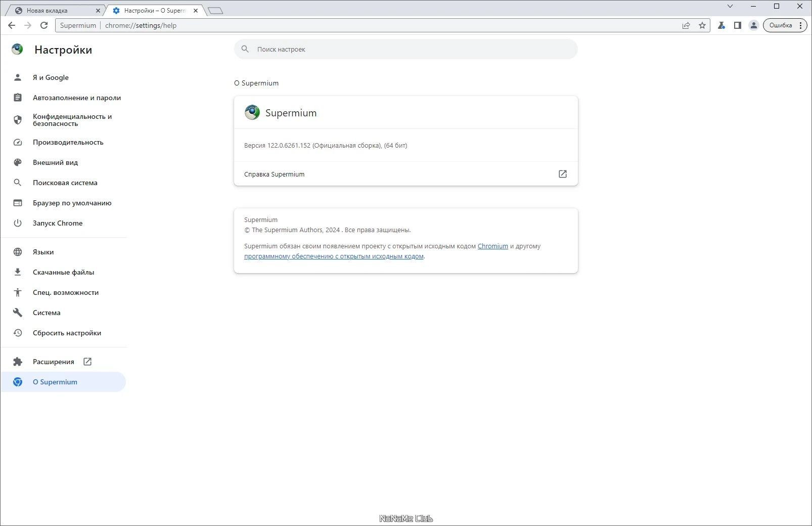Viewport: 812px width, 526px height.
Task: Select the Настройки – О Supermium tab
Action: tap(154, 10)
